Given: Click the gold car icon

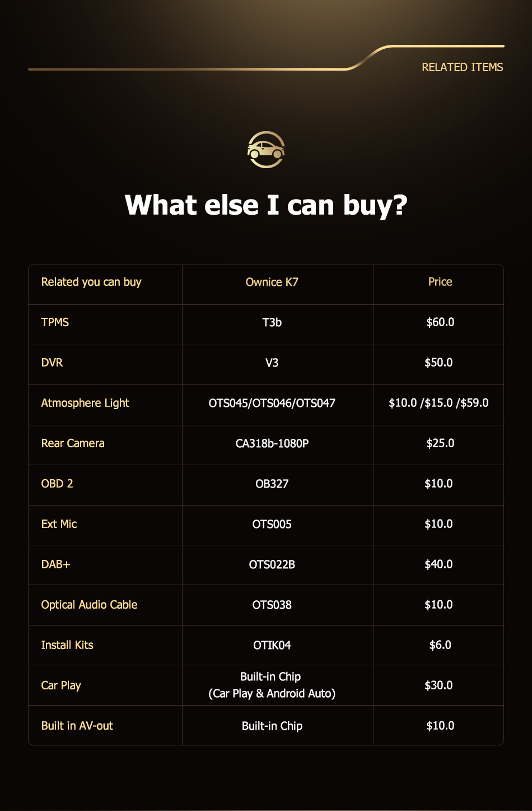Looking at the screenshot, I should coord(266,150).
